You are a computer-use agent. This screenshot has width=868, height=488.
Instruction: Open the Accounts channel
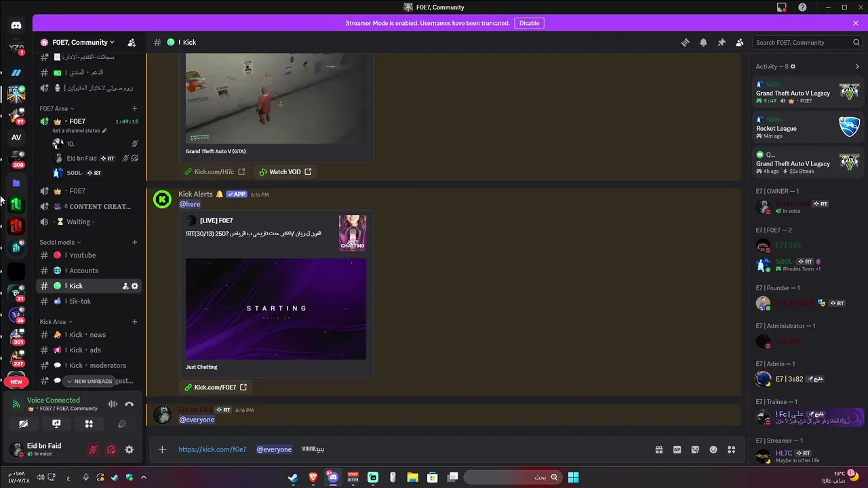click(90, 270)
